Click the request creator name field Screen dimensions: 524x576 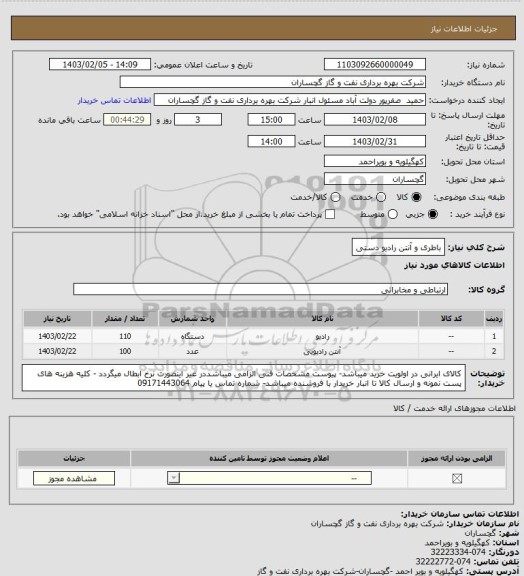[x=290, y=100]
